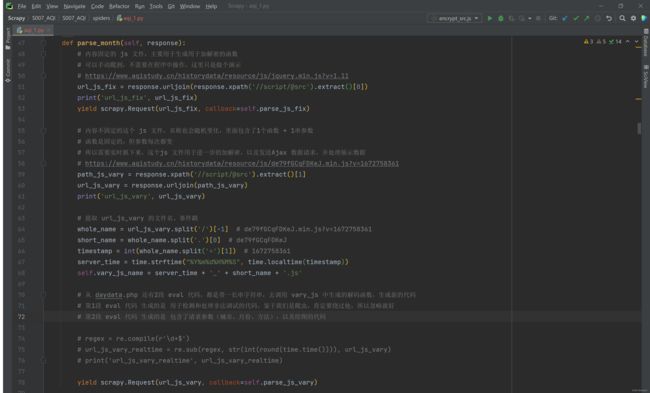Show Git history clock icon
This screenshot has height=393, width=650.
point(597,18)
